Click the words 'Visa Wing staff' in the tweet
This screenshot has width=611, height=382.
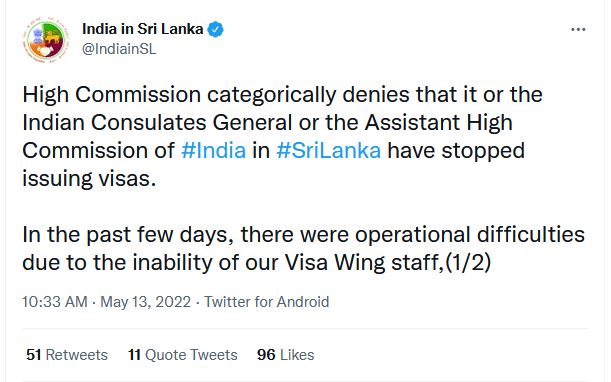tap(362, 262)
